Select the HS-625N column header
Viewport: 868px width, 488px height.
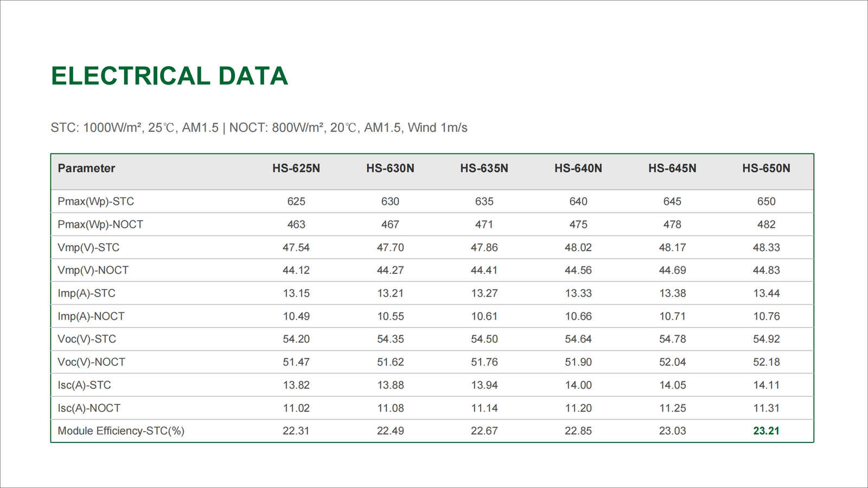tap(296, 169)
